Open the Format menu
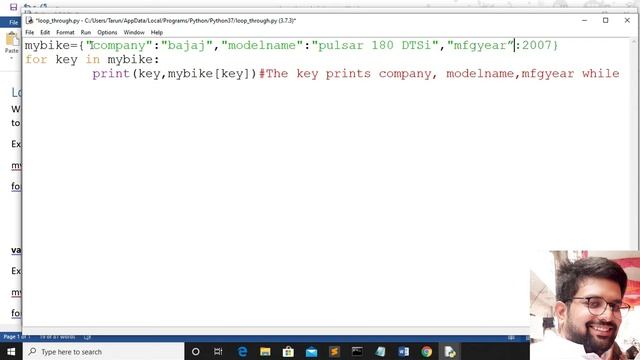Image resolution: width=640 pixels, height=360 pixels. (x=65, y=32)
